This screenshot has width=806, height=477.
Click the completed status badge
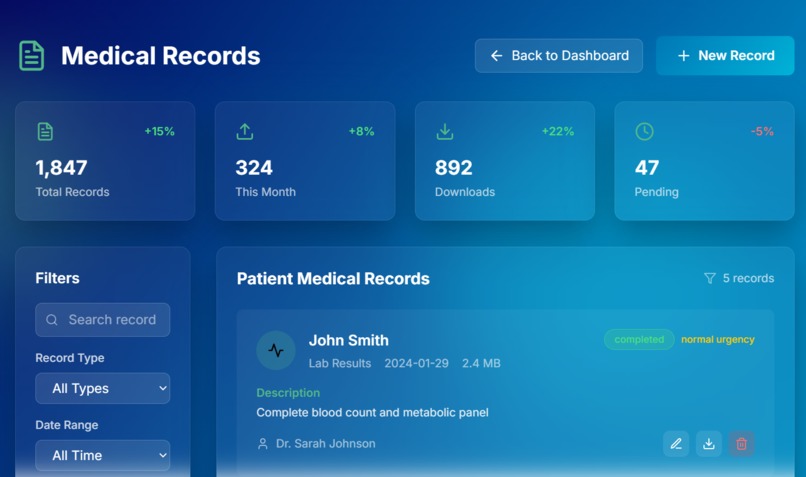[x=639, y=340]
